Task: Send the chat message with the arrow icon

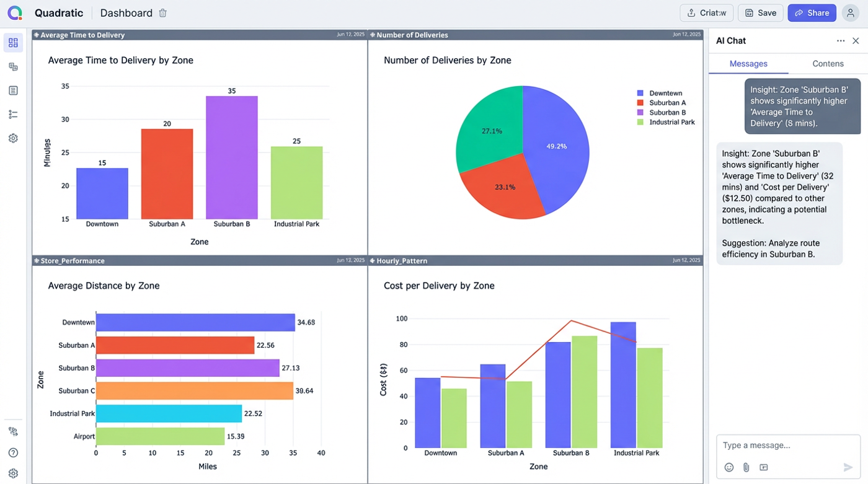Action: (x=847, y=467)
